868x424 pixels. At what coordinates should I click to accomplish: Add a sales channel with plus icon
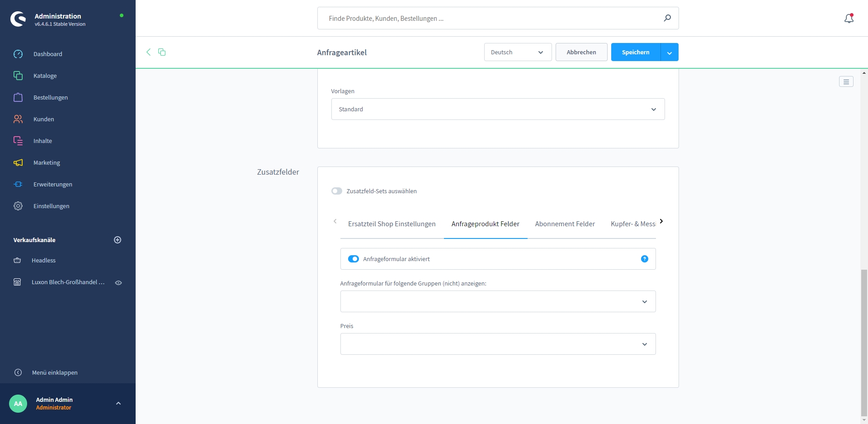pos(118,240)
